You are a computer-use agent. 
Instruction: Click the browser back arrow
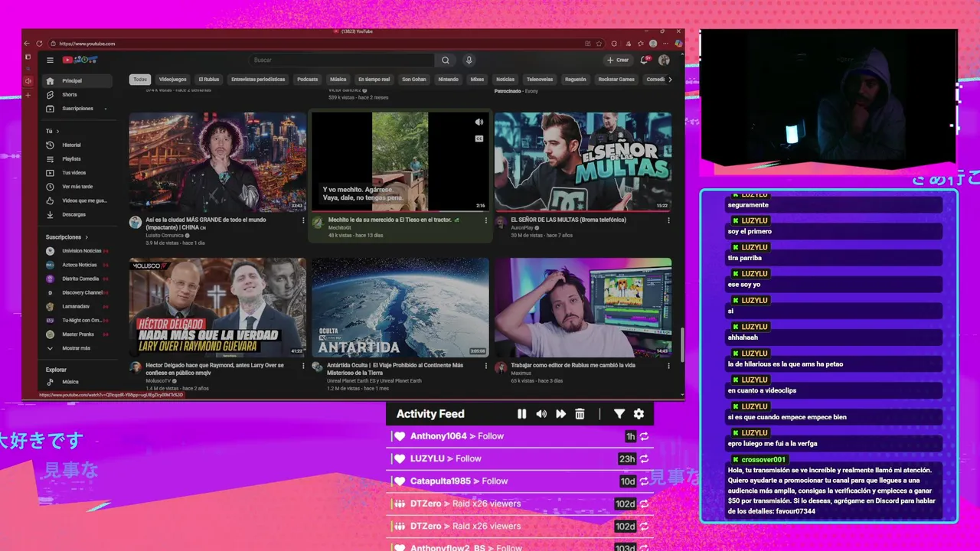(28, 44)
